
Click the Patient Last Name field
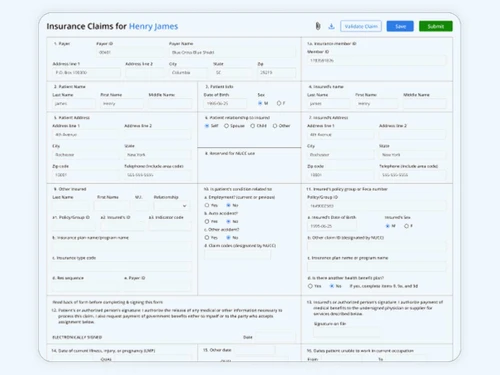coord(73,104)
